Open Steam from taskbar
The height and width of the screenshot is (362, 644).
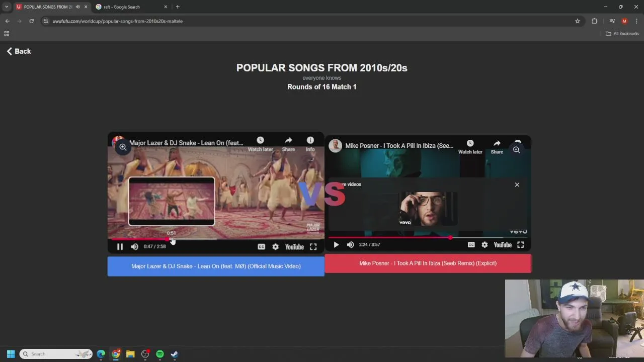coord(175,354)
